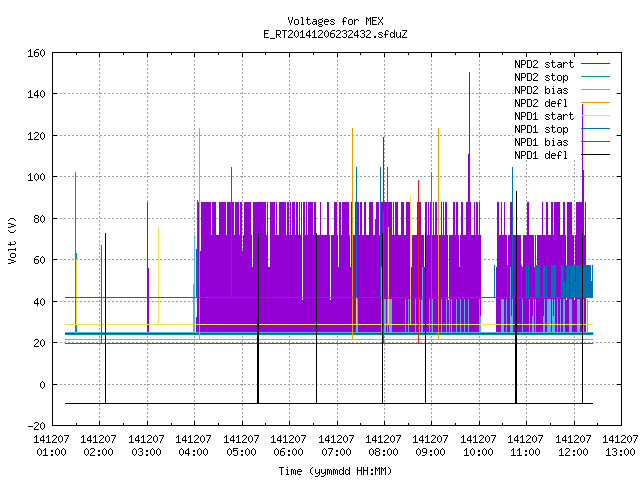Screen dimensions: 640x480
Task: Click the Volt (V) y-axis label
Action: click(x=12, y=240)
